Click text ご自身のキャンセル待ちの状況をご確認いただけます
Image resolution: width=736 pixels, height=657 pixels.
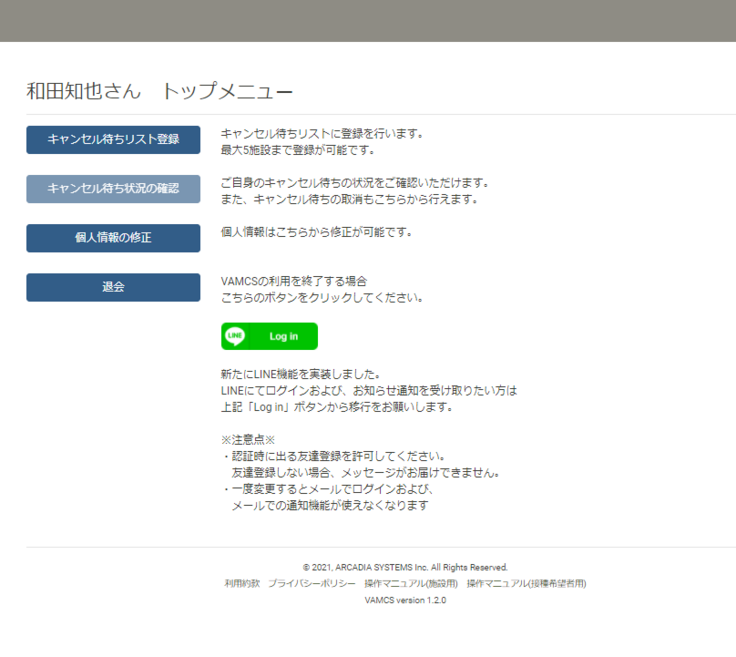click(355, 182)
